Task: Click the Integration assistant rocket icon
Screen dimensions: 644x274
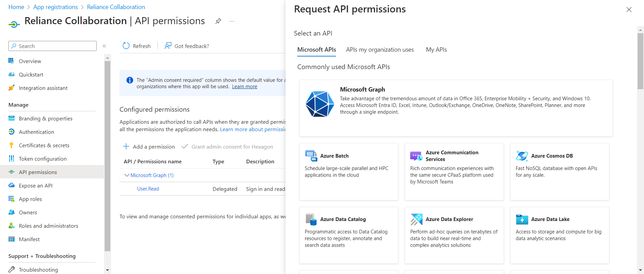Action: [x=11, y=88]
